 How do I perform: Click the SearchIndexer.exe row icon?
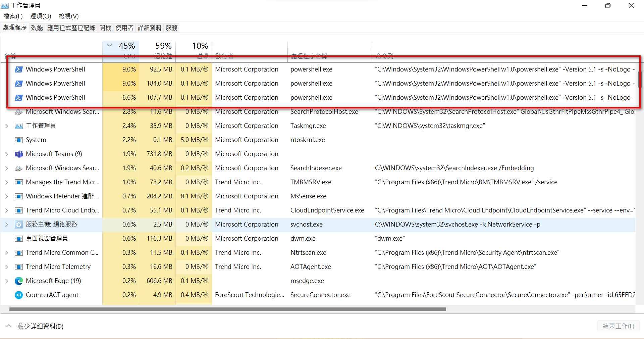pos(19,168)
